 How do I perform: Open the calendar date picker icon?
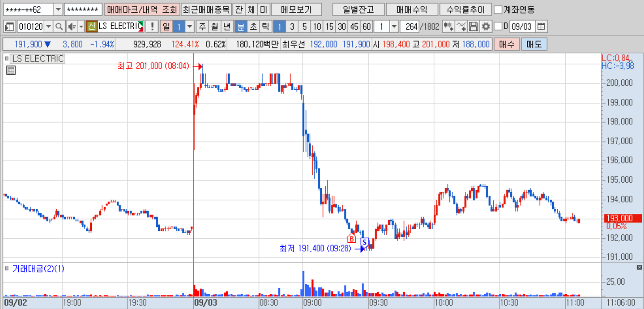541,27
